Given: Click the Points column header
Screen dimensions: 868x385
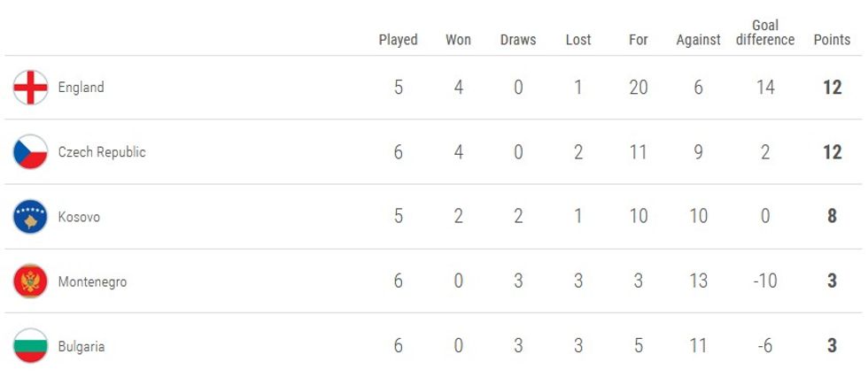Looking at the screenshot, I should click(x=832, y=40).
